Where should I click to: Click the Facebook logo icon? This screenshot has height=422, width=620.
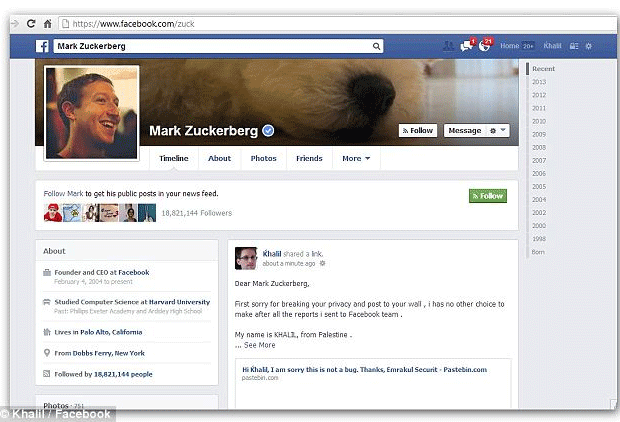pyautogui.click(x=42, y=46)
